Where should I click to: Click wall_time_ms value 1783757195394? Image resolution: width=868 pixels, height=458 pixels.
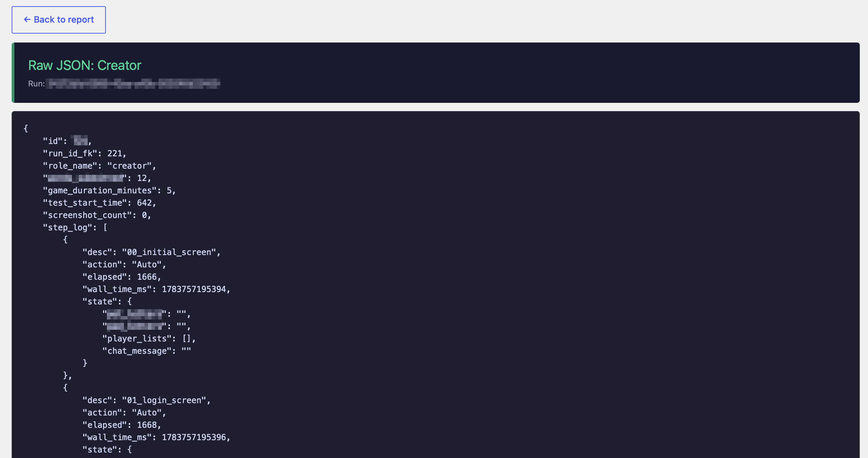point(194,289)
